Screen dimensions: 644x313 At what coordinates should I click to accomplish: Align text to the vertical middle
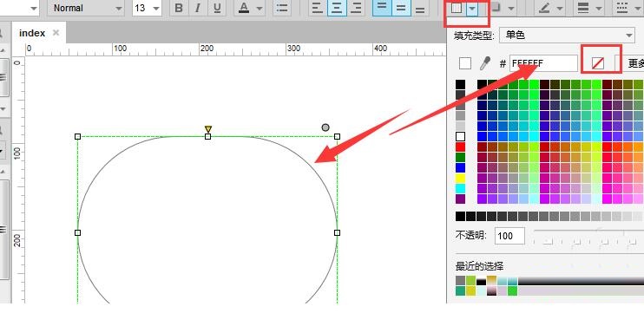[401, 8]
